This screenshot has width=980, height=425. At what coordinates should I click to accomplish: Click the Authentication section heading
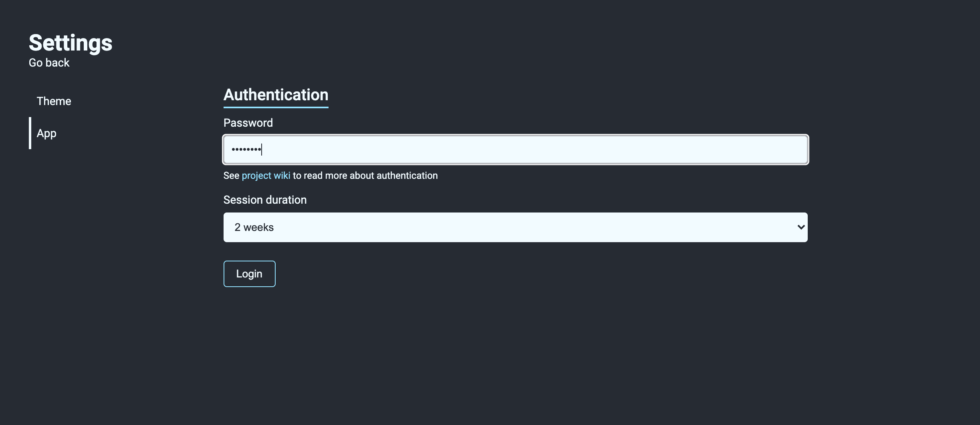tap(276, 95)
